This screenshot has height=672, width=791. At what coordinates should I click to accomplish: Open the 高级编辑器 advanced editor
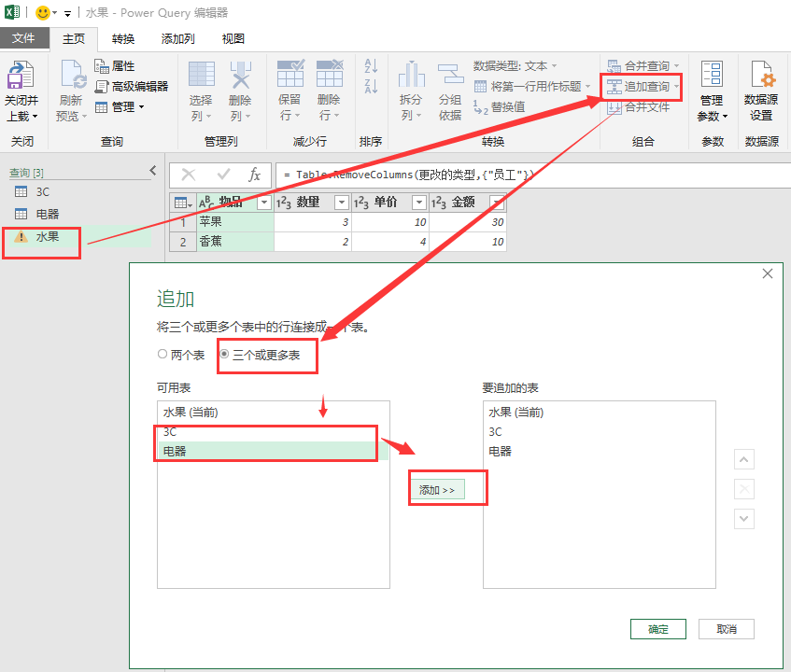(132, 87)
